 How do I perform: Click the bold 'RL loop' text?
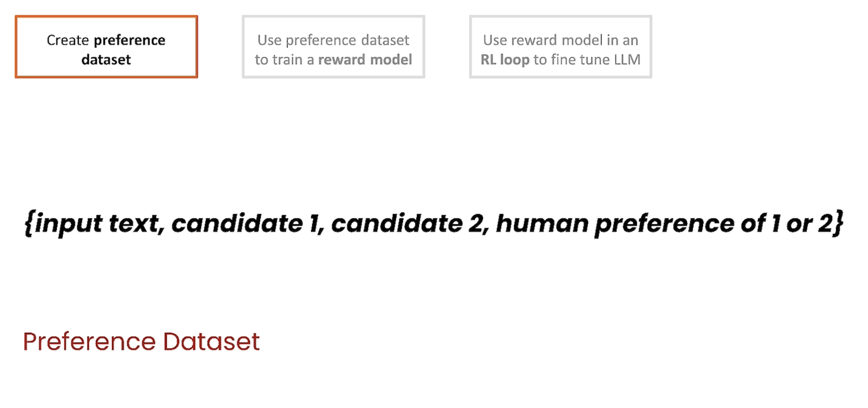505,59
